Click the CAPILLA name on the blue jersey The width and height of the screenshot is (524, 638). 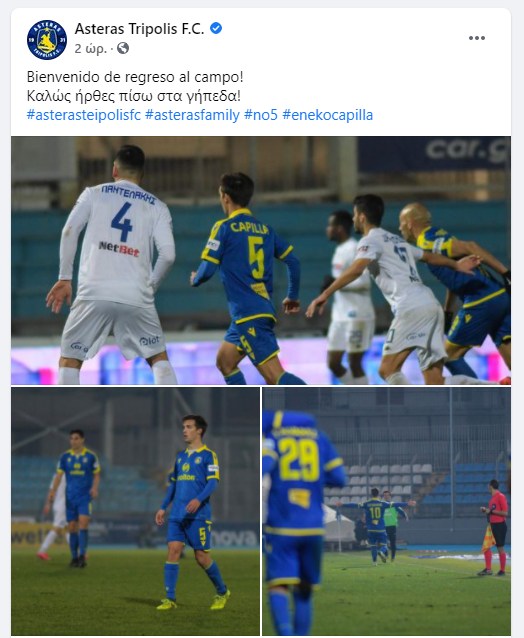click(249, 227)
